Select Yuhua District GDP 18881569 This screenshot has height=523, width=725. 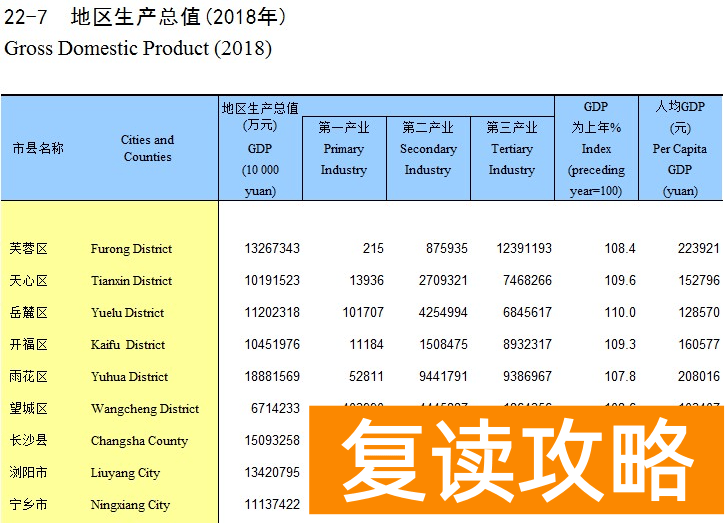(x=272, y=376)
